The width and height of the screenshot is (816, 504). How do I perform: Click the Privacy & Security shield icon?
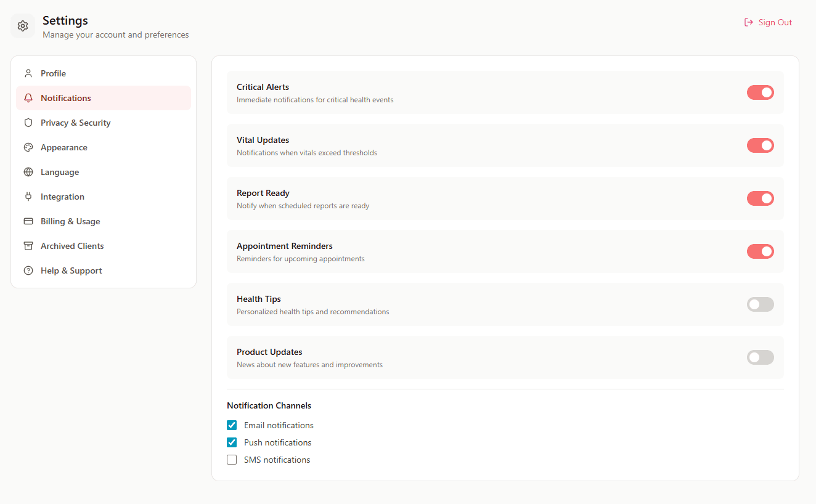28,123
